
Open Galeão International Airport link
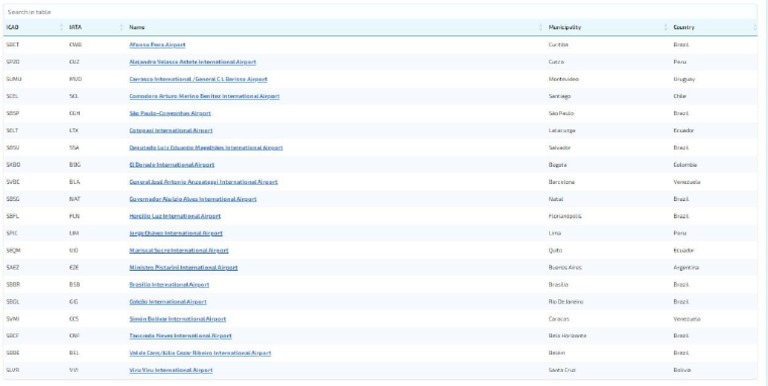coord(168,302)
